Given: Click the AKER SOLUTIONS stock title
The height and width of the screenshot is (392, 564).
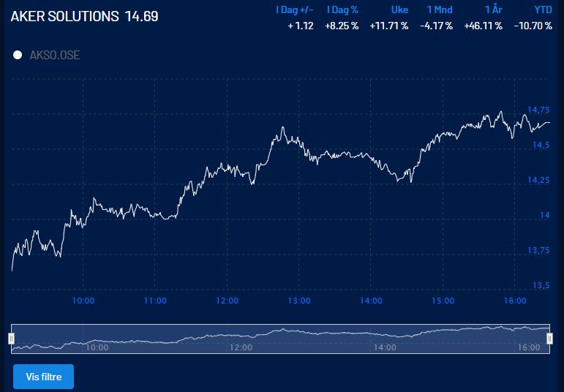Looking at the screenshot, I should [x=65, y=16].
